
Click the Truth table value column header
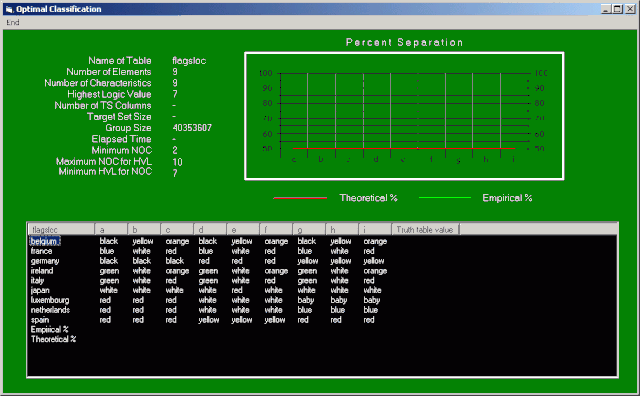pos(425,229)
